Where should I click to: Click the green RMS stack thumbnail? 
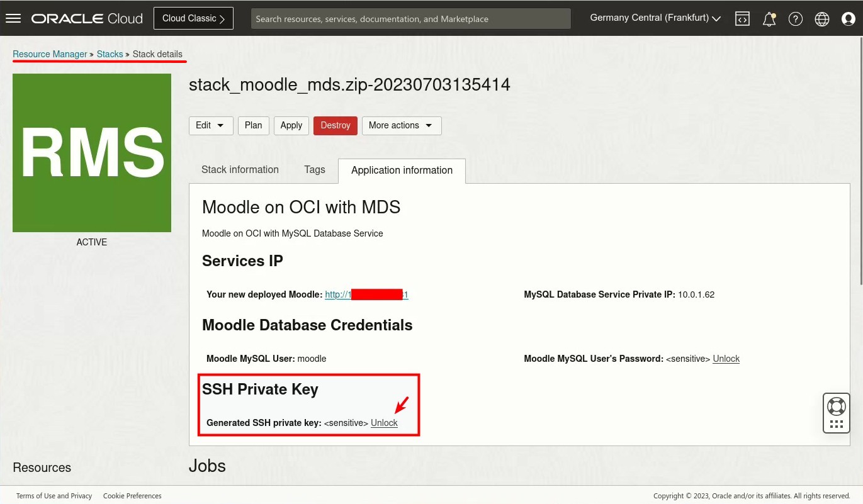coord(91,152)
